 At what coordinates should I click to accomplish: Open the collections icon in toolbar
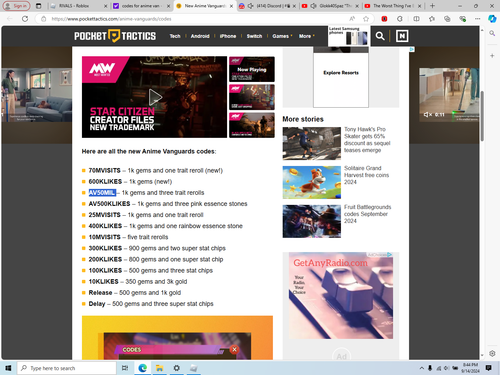(x=447, y=19)
